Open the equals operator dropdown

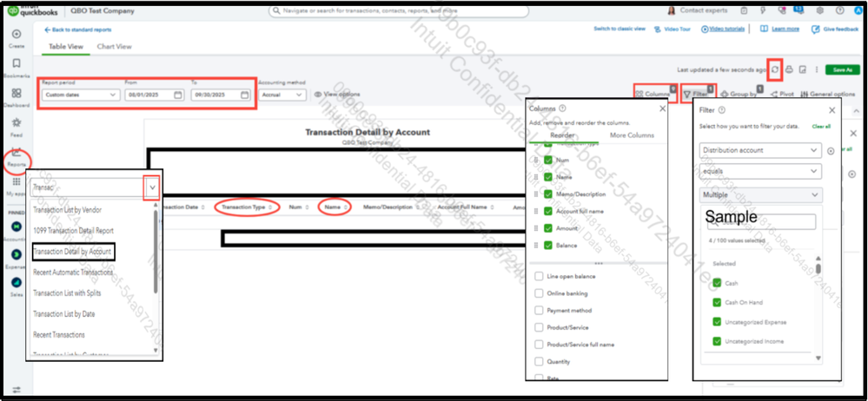(760, 172)
